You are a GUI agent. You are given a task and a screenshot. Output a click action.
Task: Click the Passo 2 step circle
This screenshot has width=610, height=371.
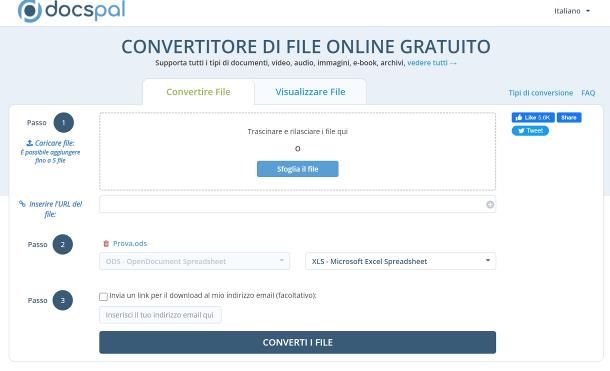(x=63, y=244)
